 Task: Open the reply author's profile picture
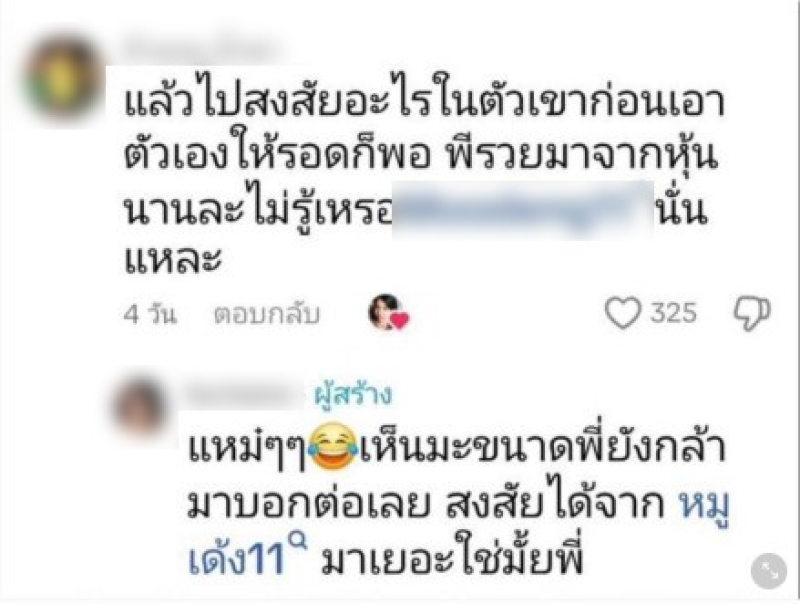click(x=140, y=408)
